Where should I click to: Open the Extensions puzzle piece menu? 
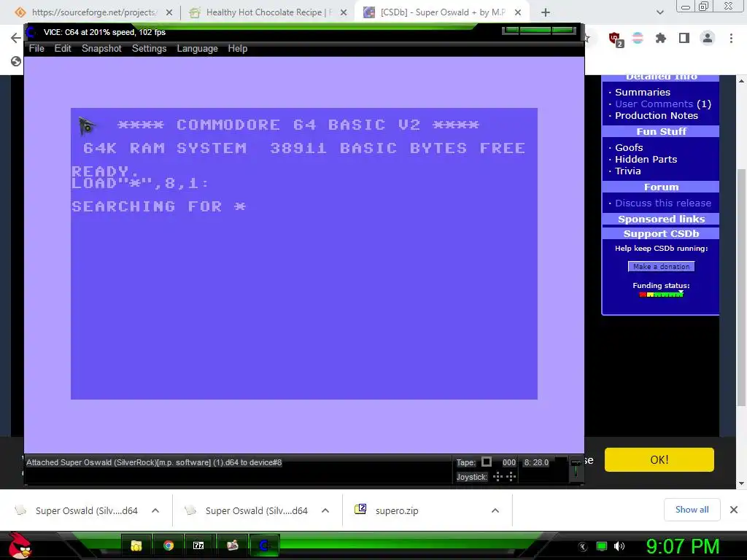pos(660,38)
